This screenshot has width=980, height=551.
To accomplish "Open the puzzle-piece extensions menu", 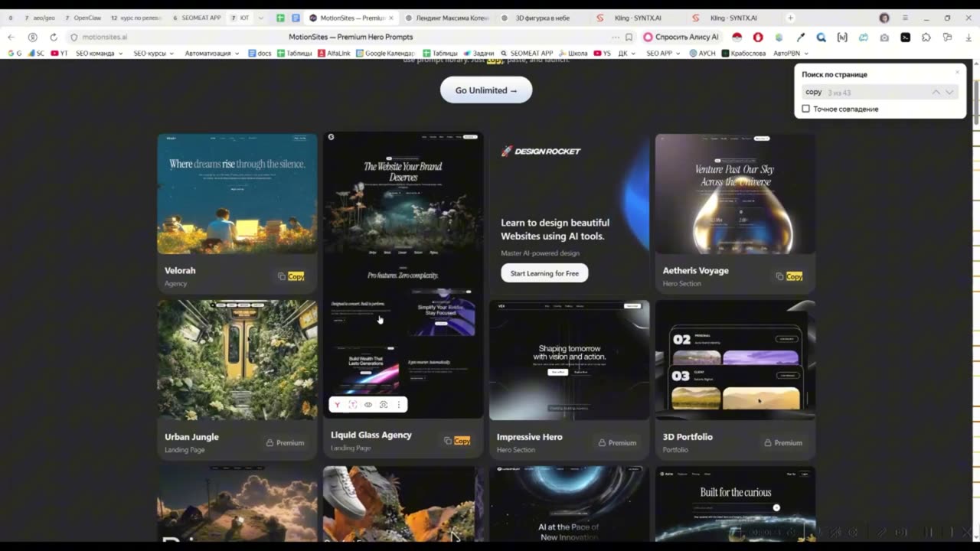I will pos(926,37).
